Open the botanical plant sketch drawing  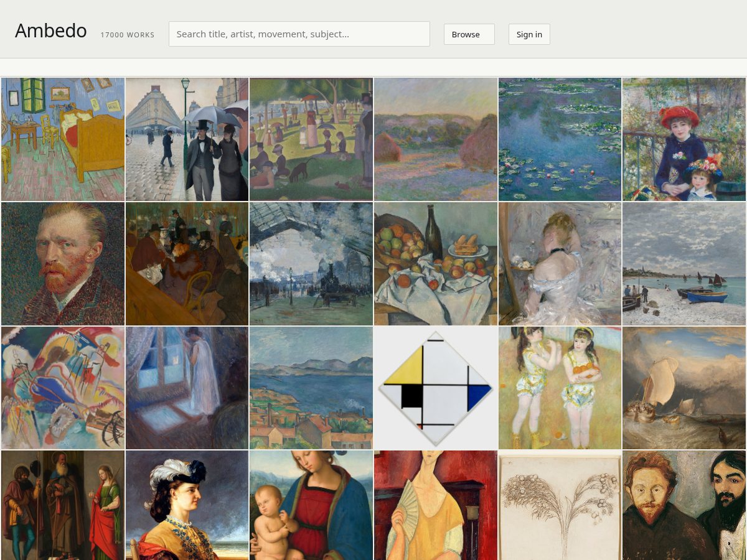560,505
